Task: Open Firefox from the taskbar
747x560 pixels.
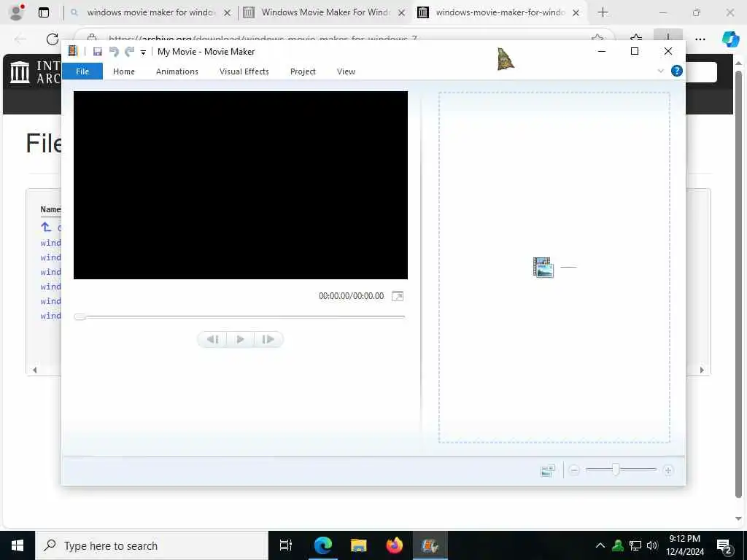Action: [395, 545]
